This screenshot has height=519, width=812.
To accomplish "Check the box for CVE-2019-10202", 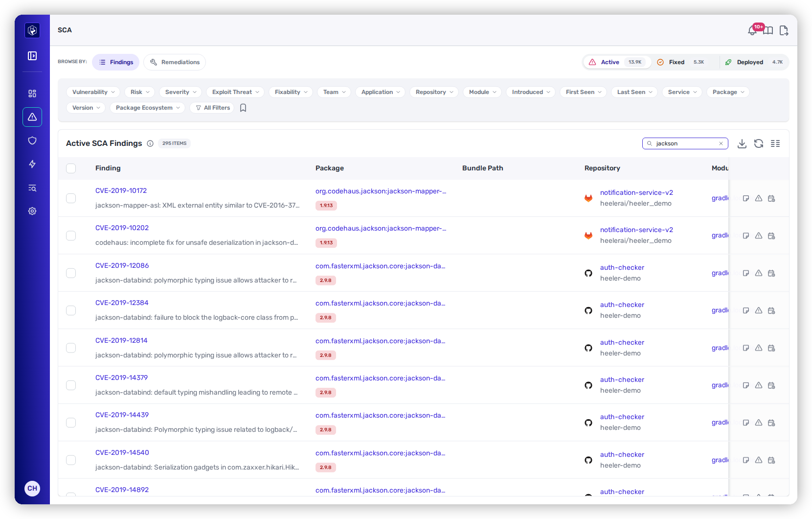I will (71, 236).
